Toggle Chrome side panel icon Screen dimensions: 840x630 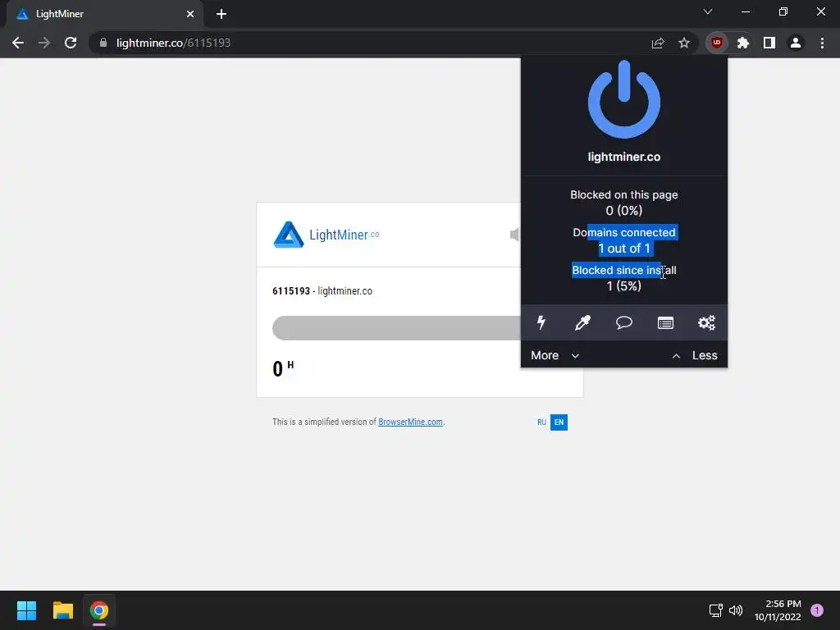[769, 43]
